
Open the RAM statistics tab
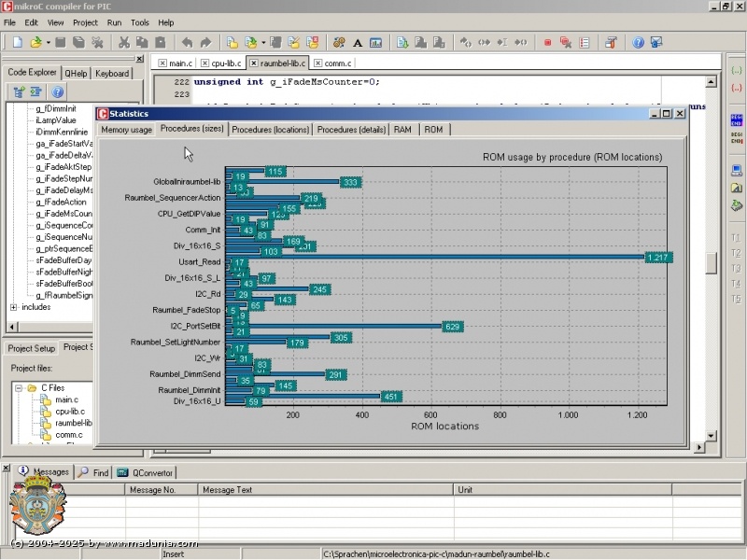pyautogui.click(x=402, y=130)
